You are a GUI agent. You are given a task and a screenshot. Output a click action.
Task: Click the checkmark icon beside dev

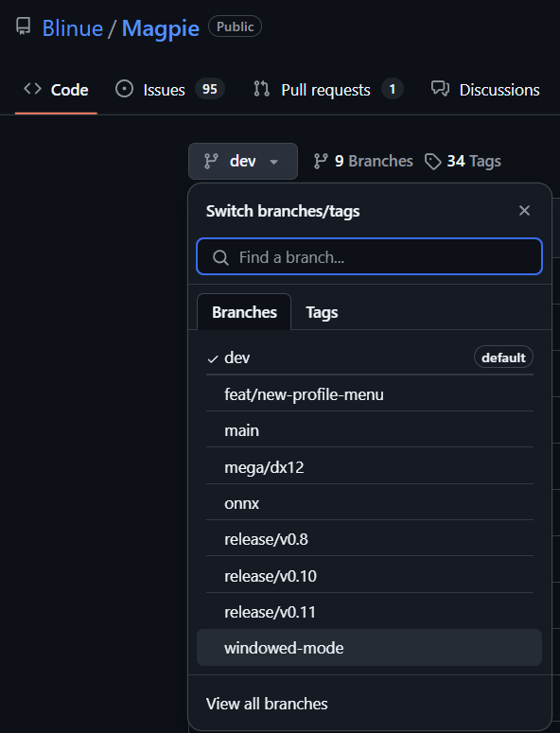coord(213,358)
